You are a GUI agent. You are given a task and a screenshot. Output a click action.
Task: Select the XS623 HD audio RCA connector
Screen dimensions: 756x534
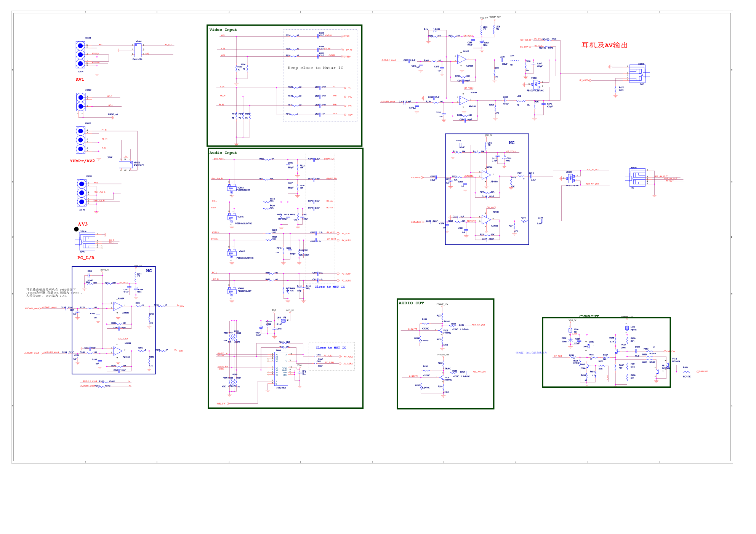click(x=81, y=102)
